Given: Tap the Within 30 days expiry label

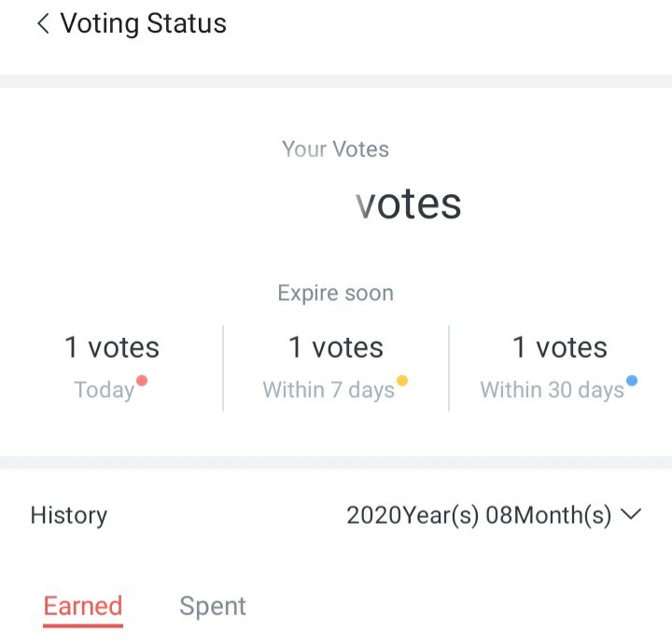Looking at the screenshot, I should 552,390.
